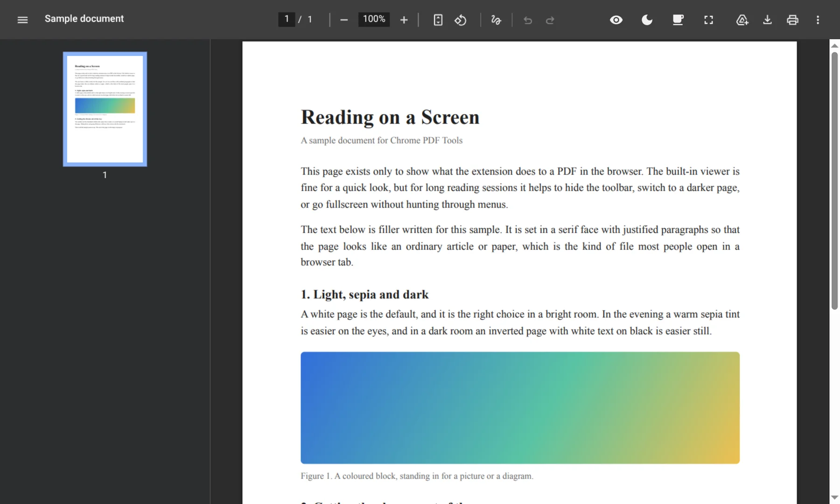
Task: Click the 'Reading on a Screen' heading
Action: point(390,117)
